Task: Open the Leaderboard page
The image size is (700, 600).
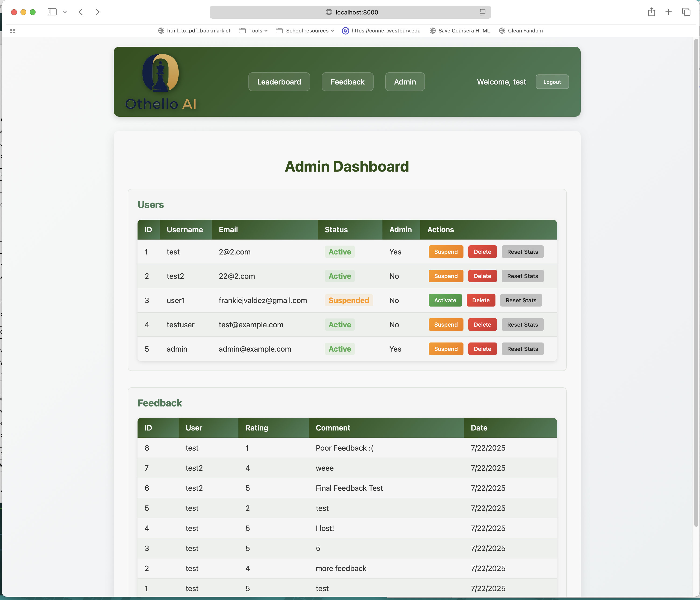Action: click(x=279, y=82)
